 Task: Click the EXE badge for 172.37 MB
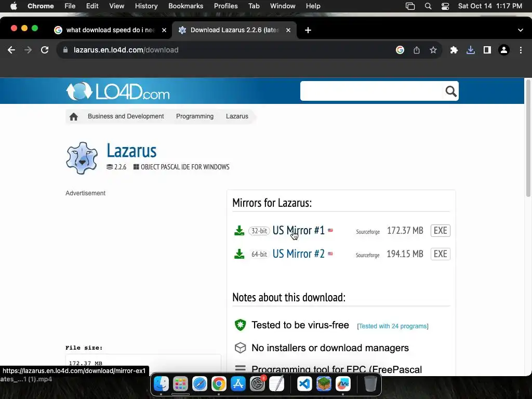point(441,230)
